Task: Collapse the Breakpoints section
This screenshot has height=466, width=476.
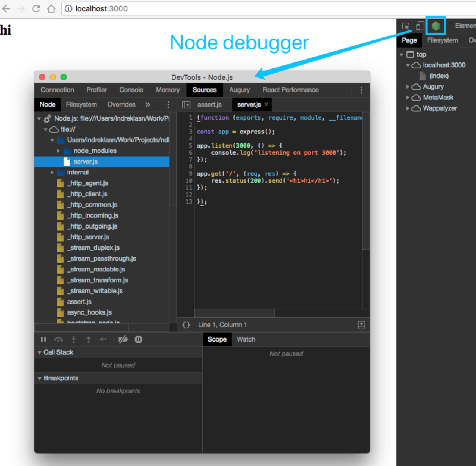Action: [40, 379]
